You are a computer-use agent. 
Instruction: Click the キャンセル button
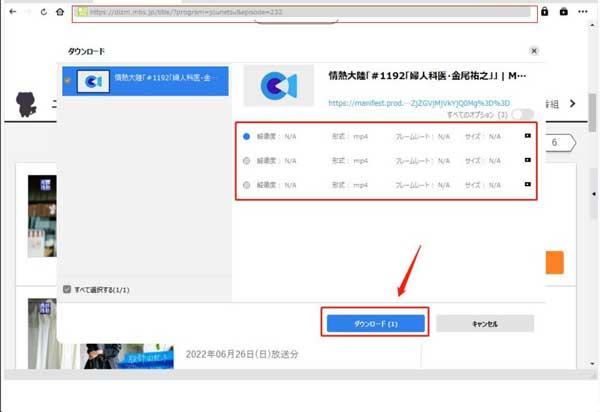485,324
